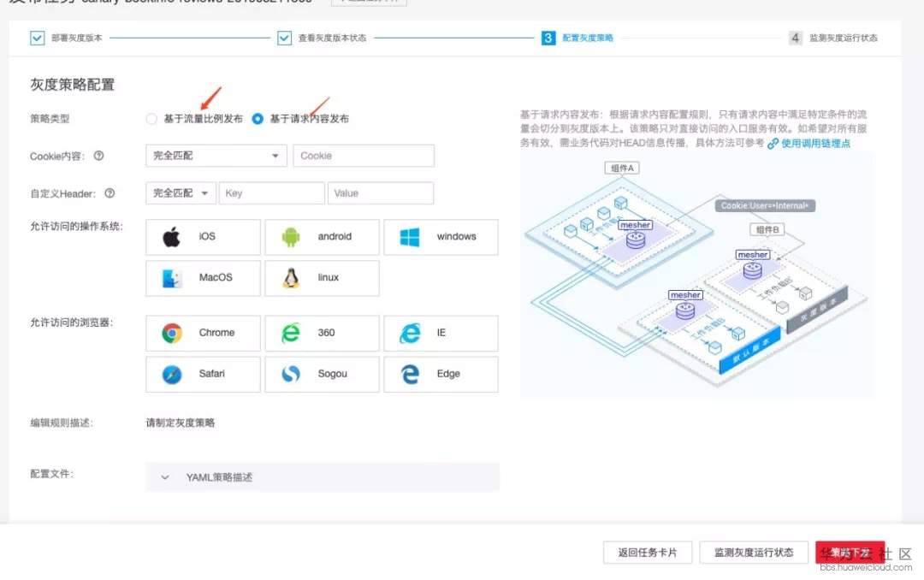This screenshot has height=580, width=924.
Task: Select the Chrome browser icon
Action: click(171, 333)
